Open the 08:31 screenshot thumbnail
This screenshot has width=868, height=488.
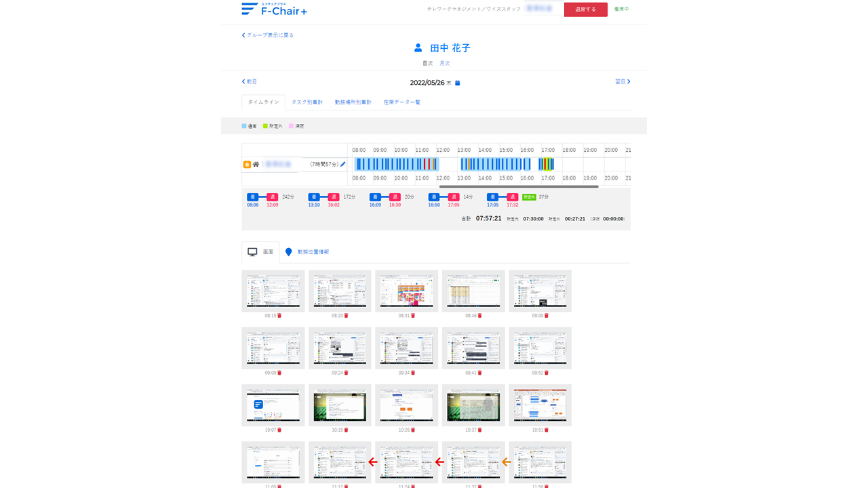click(x=406, y=291)
